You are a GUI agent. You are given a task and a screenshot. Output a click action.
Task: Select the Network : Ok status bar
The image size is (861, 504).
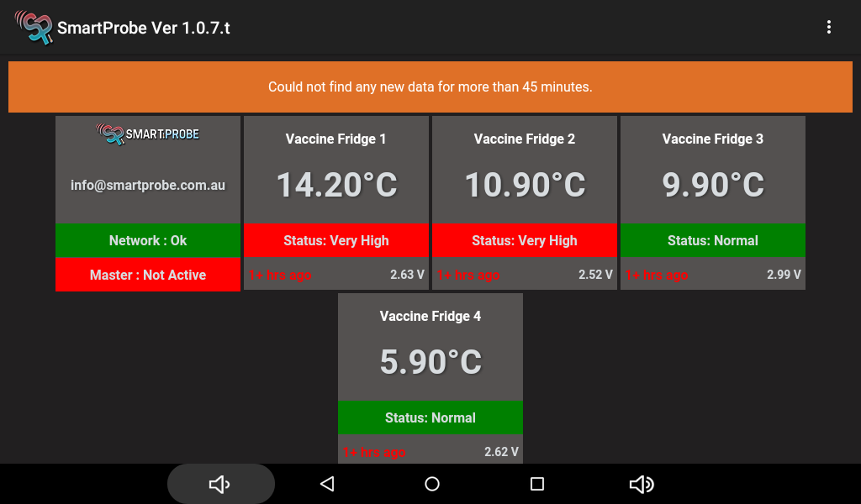pos(148,240)
